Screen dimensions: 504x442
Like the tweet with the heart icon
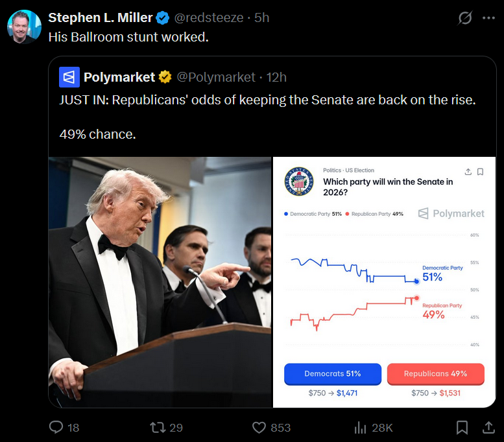tap(259, 427)
